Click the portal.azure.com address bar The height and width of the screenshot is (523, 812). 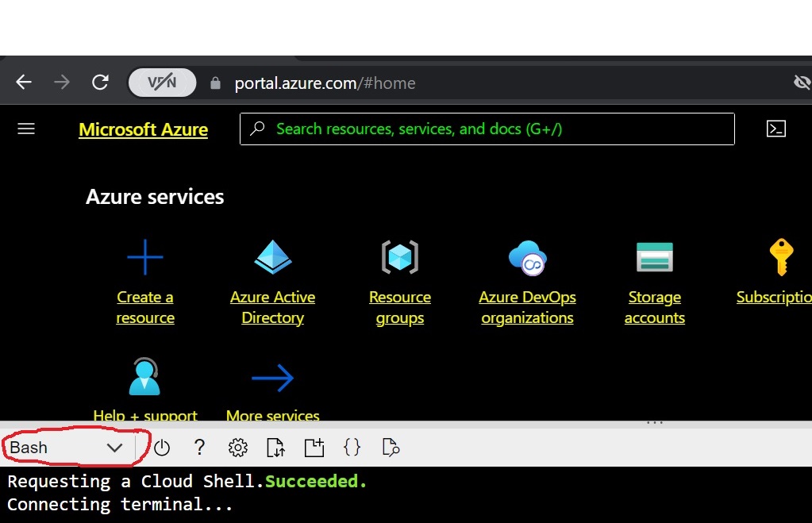[325, 83]
